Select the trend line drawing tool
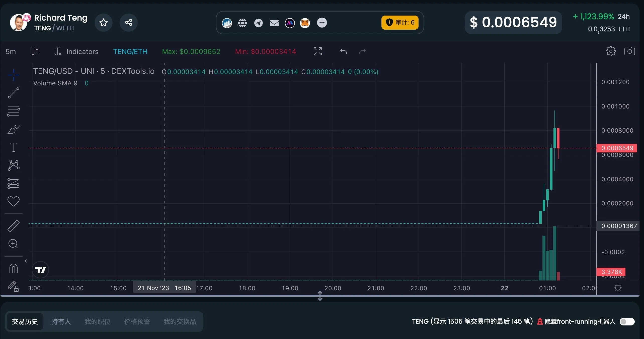The image size is (644, 339). (14, 93)
